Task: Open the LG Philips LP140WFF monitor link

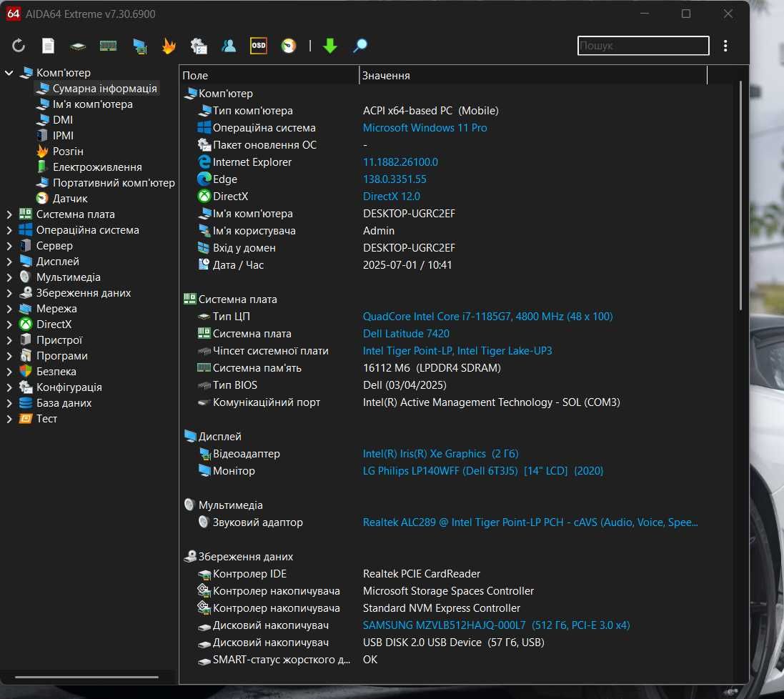Action: click(483, 471)
